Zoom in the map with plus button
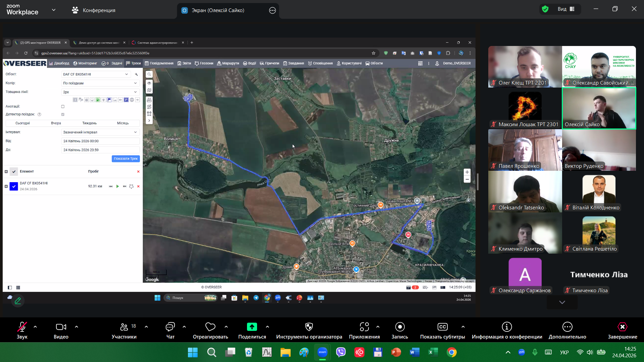This screenshot has height=362, width=644. click(467, 172)
